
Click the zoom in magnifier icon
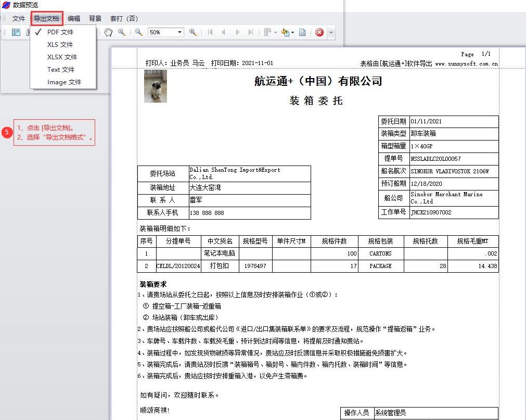click(193, 32)
